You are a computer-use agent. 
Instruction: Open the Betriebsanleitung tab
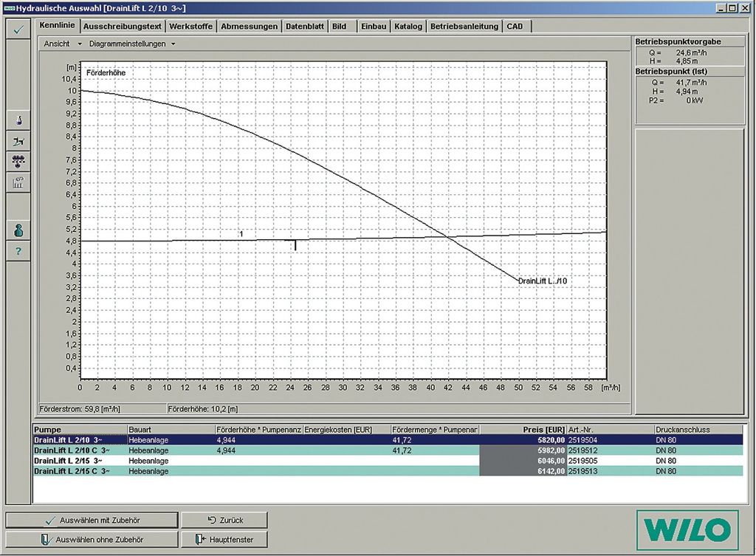click(x=464, y=27)
